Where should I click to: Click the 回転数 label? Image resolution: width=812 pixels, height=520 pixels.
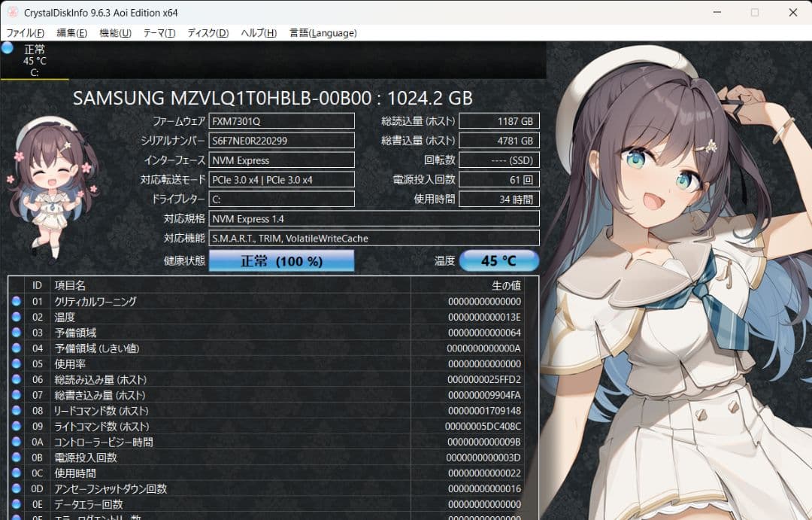(x=439, y=160)
